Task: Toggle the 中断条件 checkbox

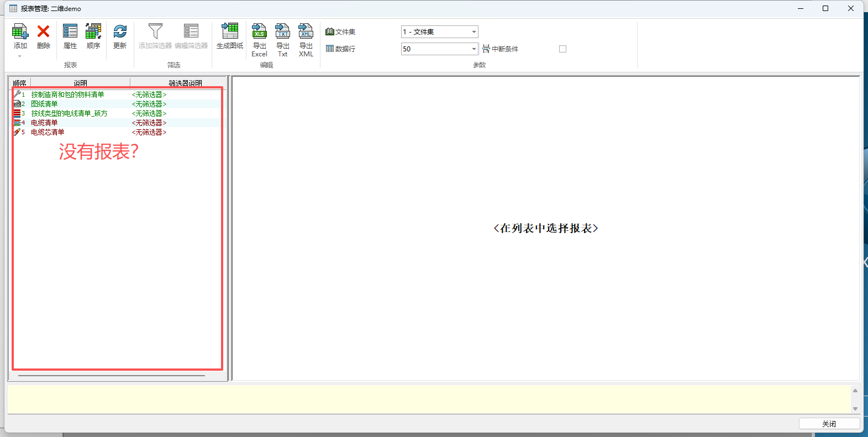Action: (x=562, y=49)
